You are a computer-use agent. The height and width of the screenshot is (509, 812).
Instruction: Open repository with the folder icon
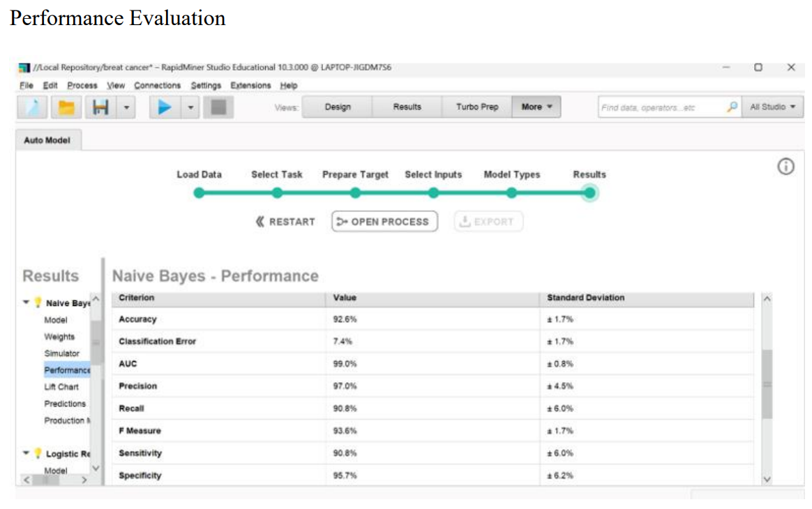point(68,107)
